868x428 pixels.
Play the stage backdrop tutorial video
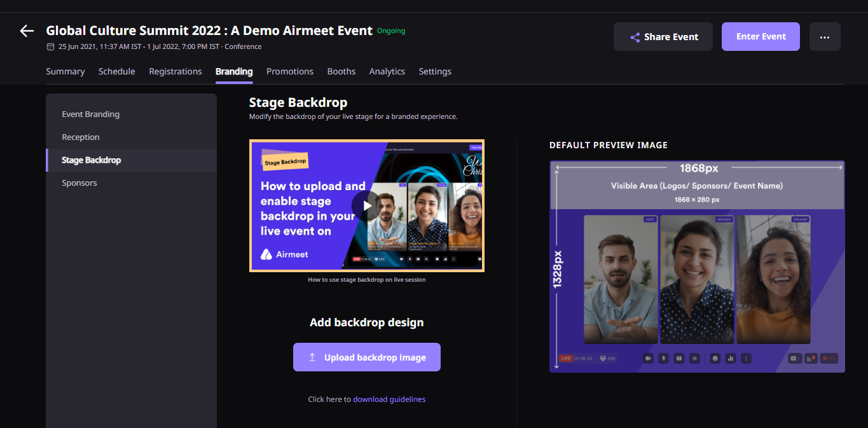[366, 205]
